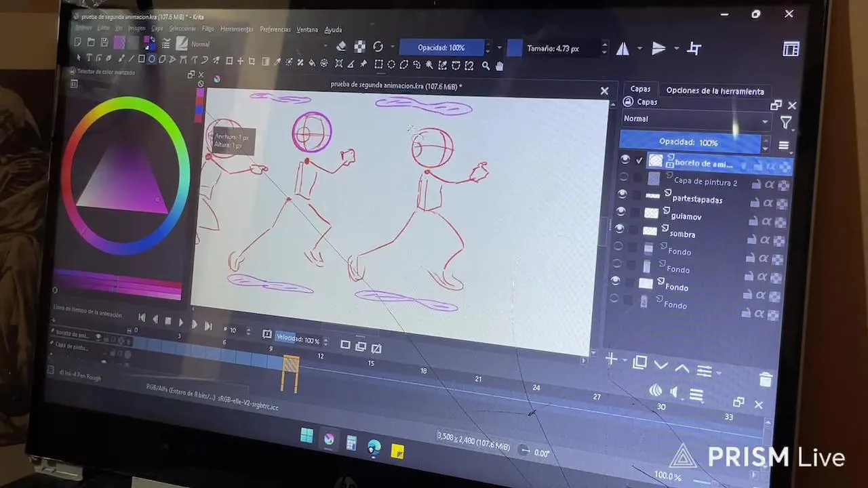
Task: Toggle alpha lock on guiamov layer
Action: (x=781, y=222)
